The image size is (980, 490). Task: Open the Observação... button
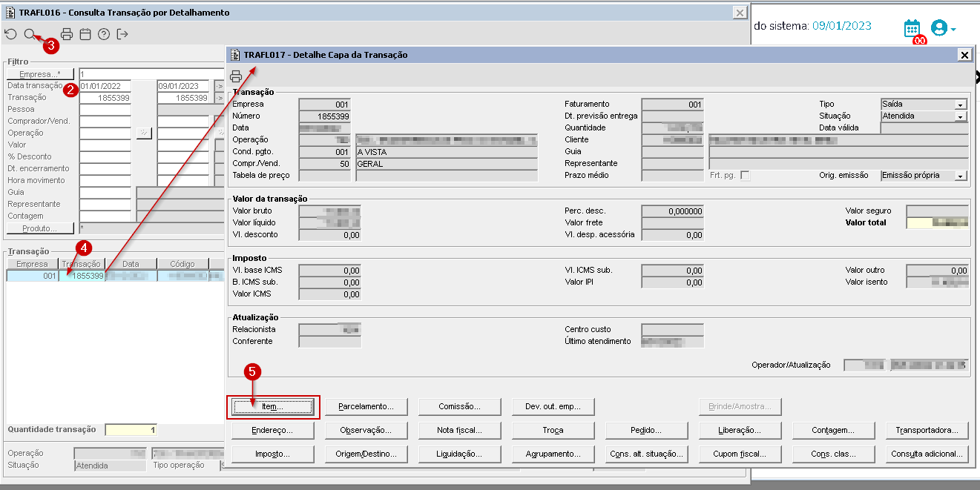click(366, 430)
